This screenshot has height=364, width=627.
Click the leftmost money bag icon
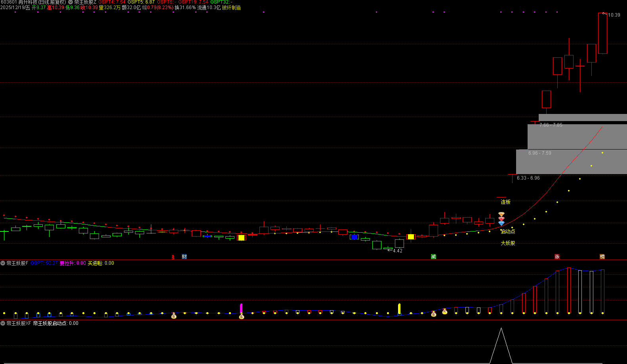pos(173,315)
